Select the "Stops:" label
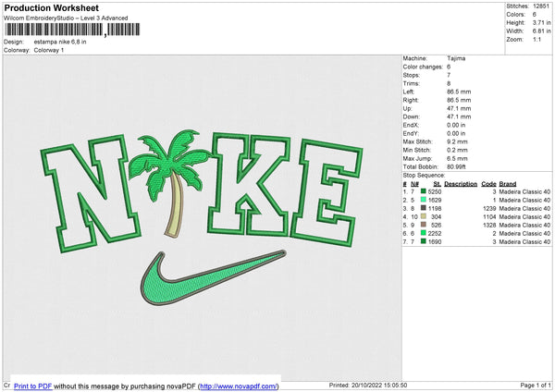555x392 pixels. [x=412, y=75]
